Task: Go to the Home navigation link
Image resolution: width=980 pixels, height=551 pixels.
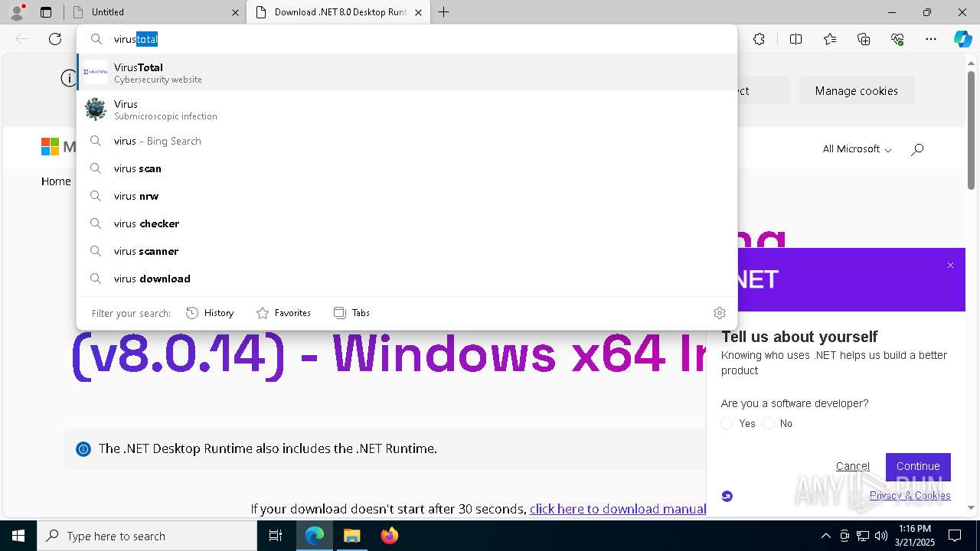Action: pos(56,181)
